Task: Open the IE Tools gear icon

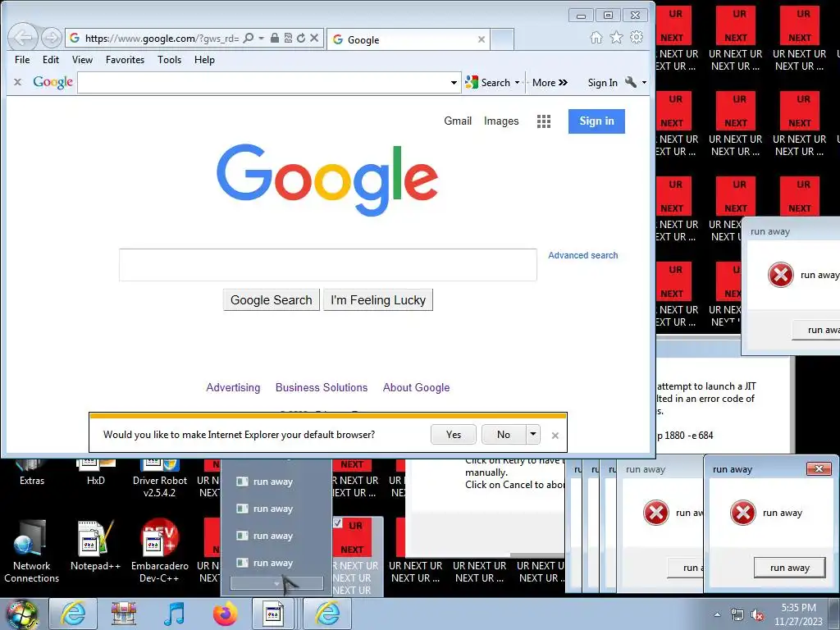Action: (x=637, y=38)
